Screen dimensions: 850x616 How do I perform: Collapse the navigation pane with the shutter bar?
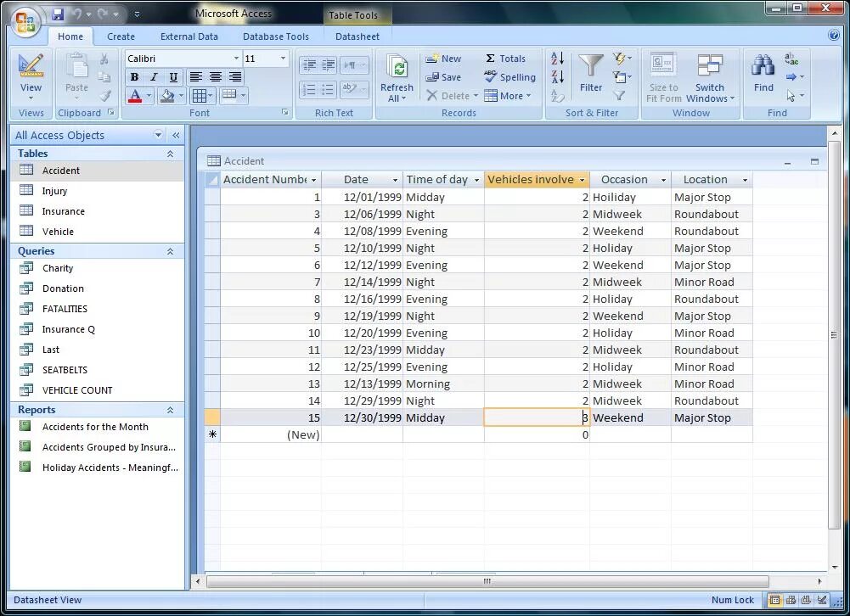point(177,134)
